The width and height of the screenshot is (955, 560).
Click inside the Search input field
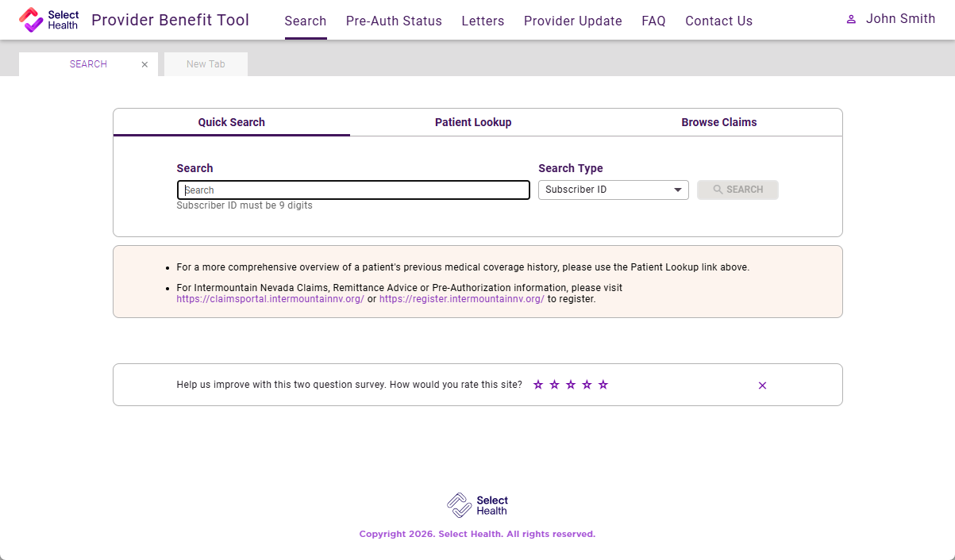click(353, 190)
